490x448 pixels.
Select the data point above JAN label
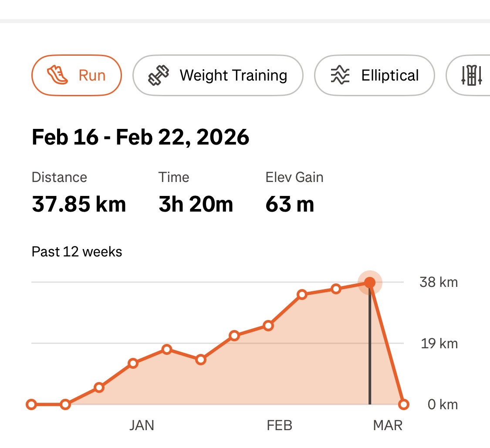133,363
